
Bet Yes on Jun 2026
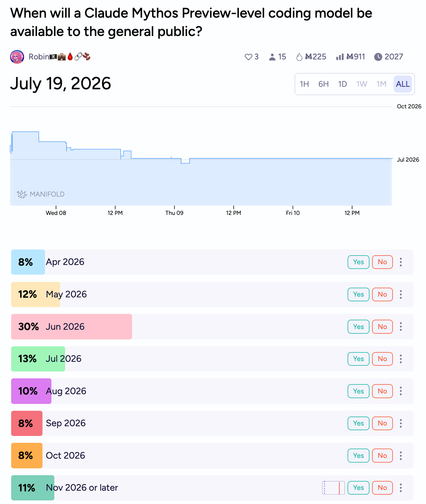click(x=358, y=327)
